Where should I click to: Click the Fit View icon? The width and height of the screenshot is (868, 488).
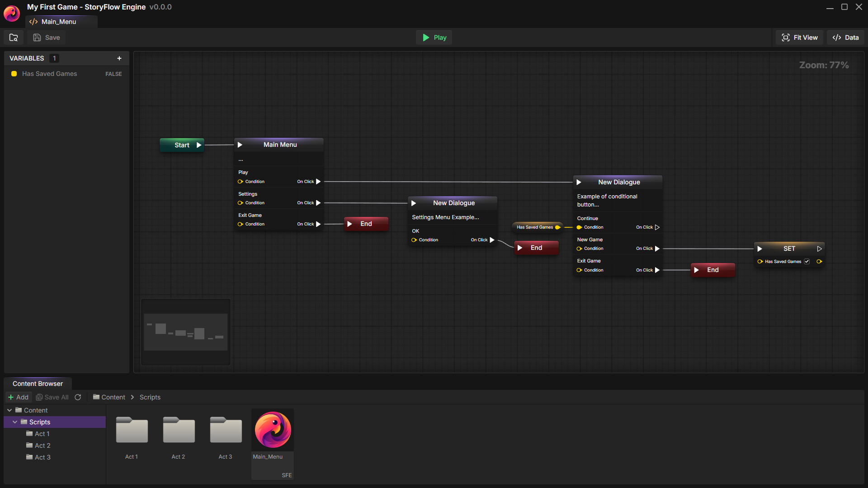[786, 38]
